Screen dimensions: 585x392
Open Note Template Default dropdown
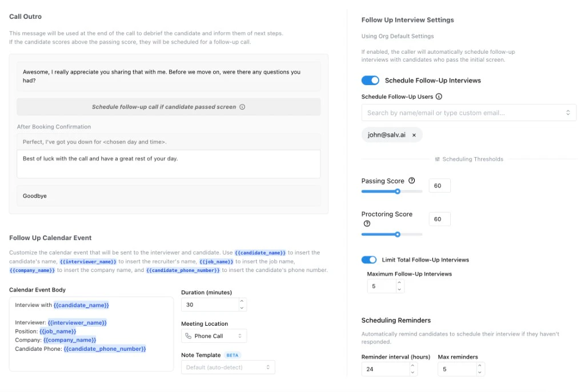228,367
